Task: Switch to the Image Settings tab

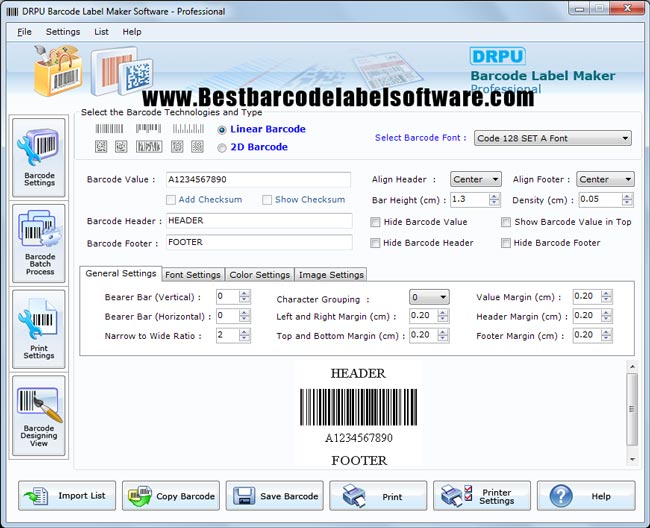Action: [331, 275]
